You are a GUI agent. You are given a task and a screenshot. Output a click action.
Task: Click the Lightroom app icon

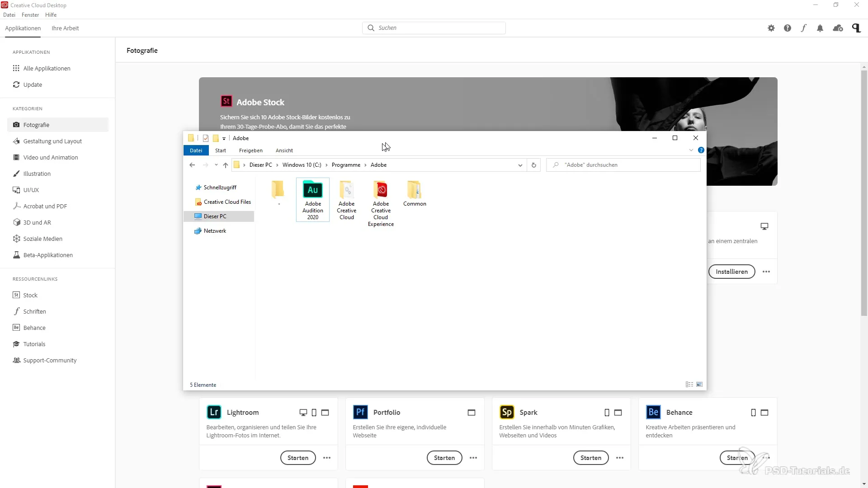point(214,412)
